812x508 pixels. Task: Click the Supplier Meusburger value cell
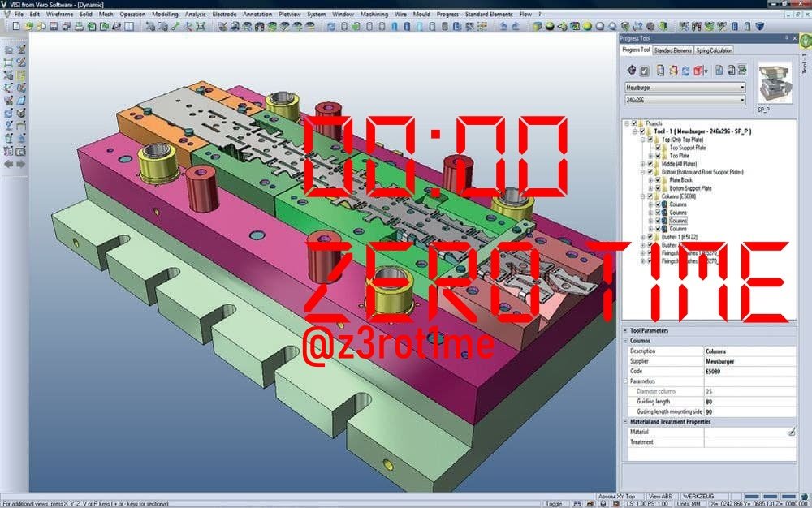click(x=749, y=362)
